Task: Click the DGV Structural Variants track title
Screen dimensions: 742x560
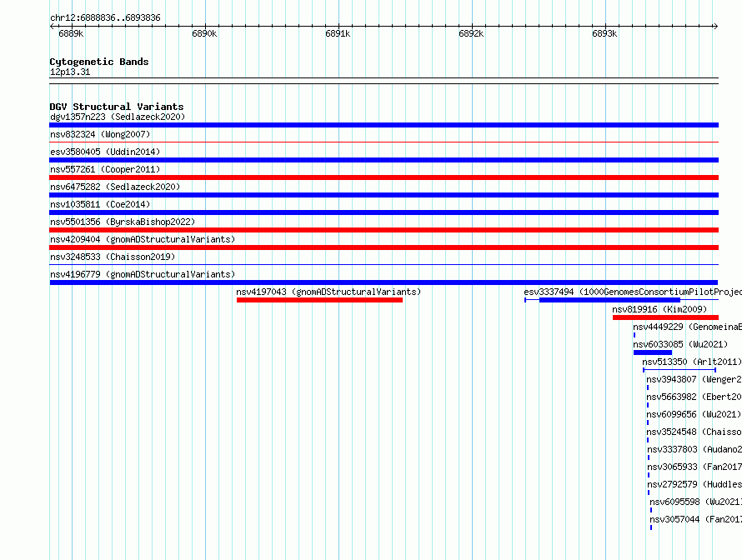Action: (117, 107)
